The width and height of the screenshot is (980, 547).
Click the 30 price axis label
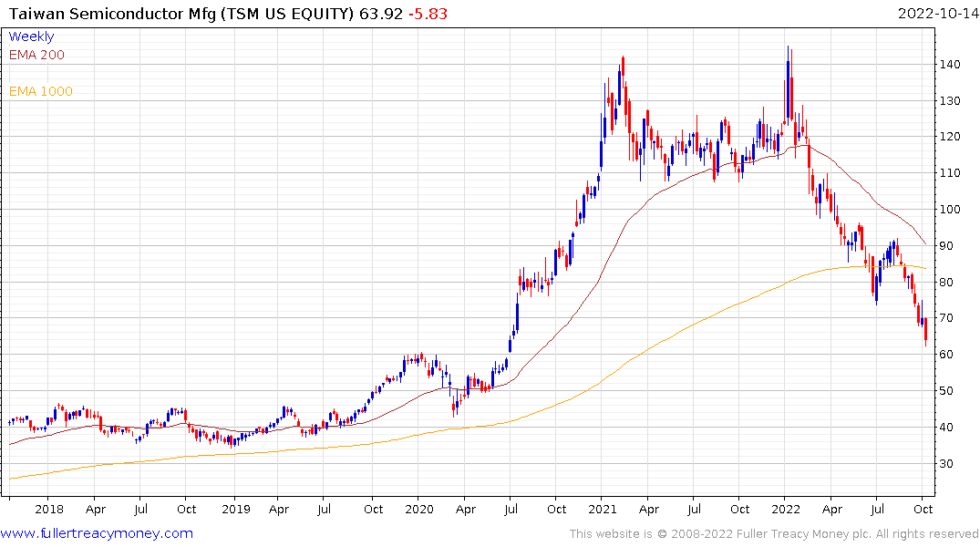coord(946,464)
